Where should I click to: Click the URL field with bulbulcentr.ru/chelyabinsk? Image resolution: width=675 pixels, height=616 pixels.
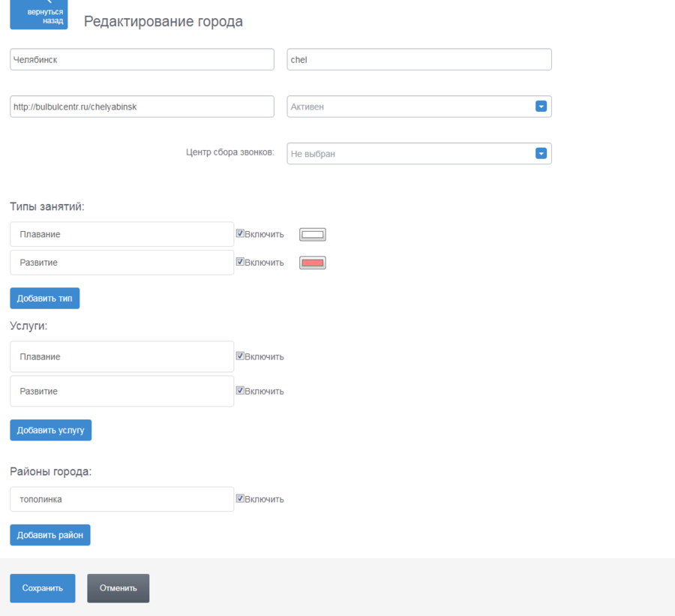click(x=142, y=107)
